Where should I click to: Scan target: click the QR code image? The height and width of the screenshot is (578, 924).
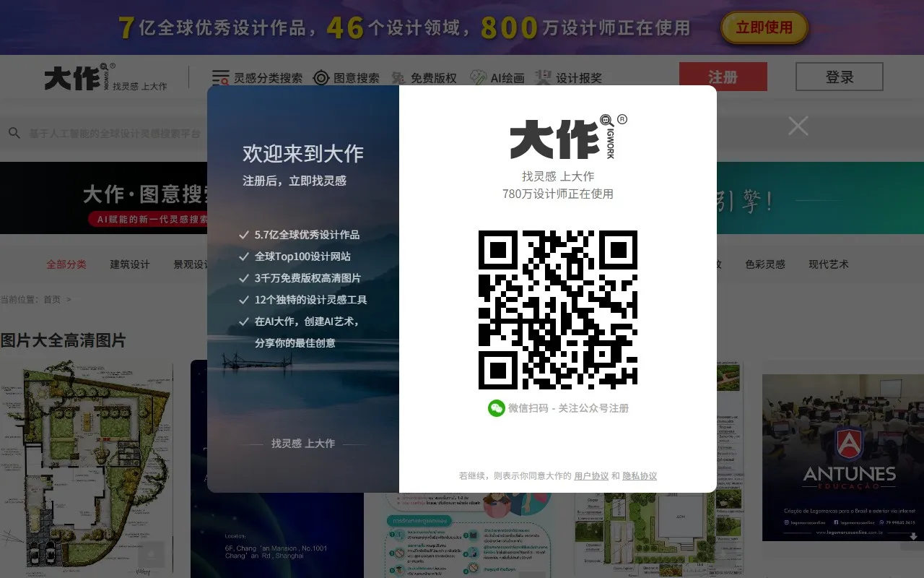pyautogui.click(x=558, y=311)
